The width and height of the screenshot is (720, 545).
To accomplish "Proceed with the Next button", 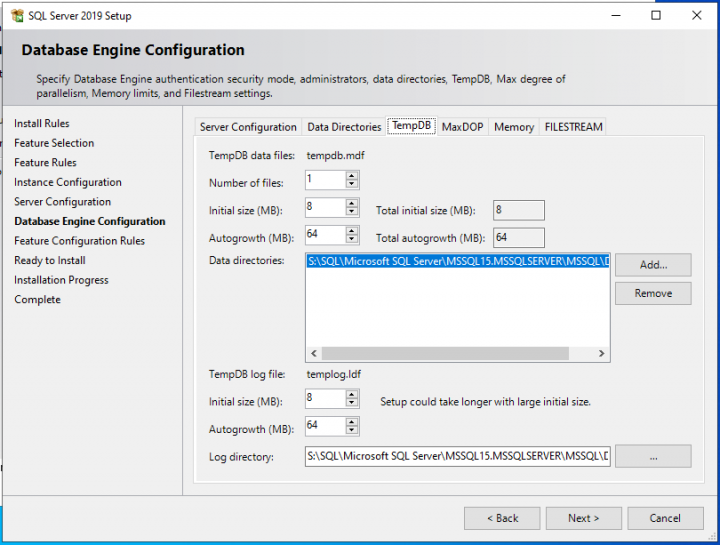I will pyautogui.click(x=584, y=518).
